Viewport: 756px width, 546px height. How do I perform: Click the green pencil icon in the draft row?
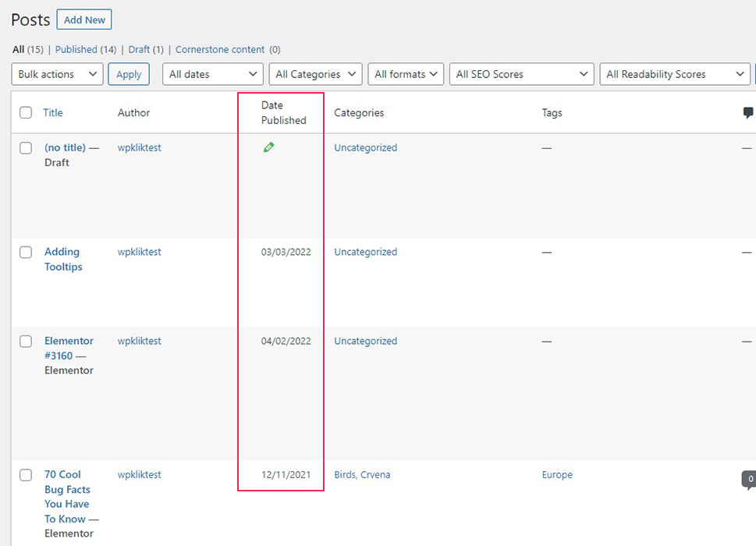tap(268, 147)
